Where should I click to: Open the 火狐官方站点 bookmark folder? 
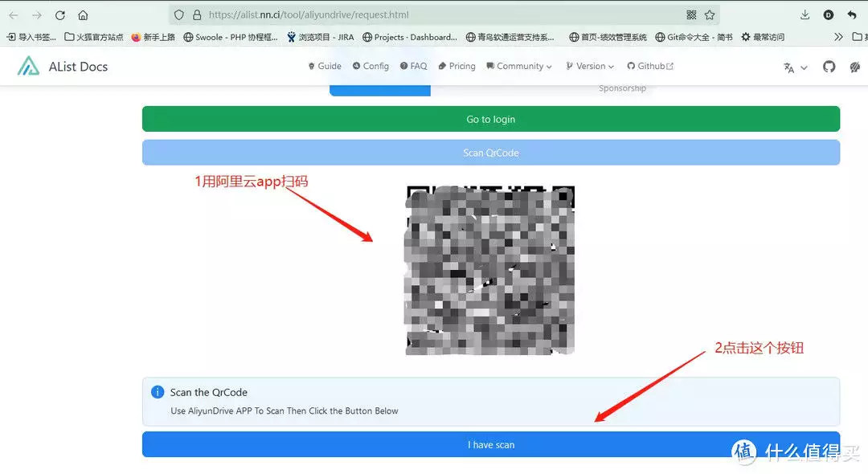94,37
